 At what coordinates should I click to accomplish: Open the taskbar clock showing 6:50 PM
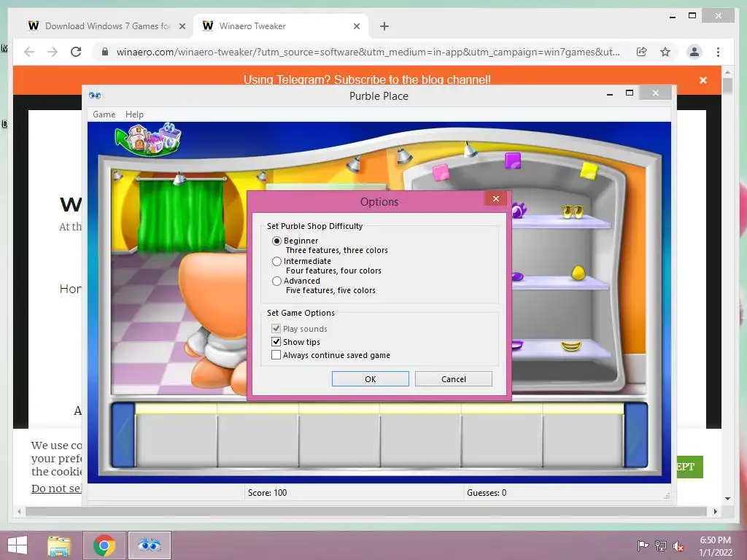(x=715, y=546)
